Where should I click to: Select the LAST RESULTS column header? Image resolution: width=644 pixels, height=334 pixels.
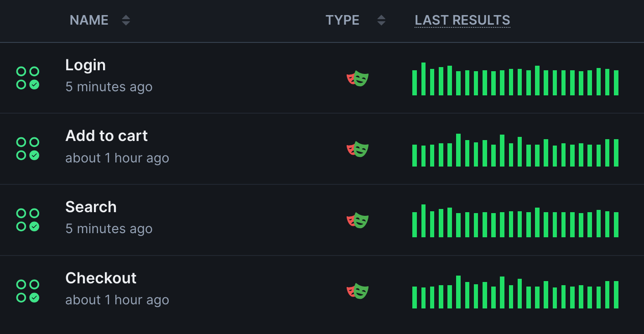pos(462,20)
